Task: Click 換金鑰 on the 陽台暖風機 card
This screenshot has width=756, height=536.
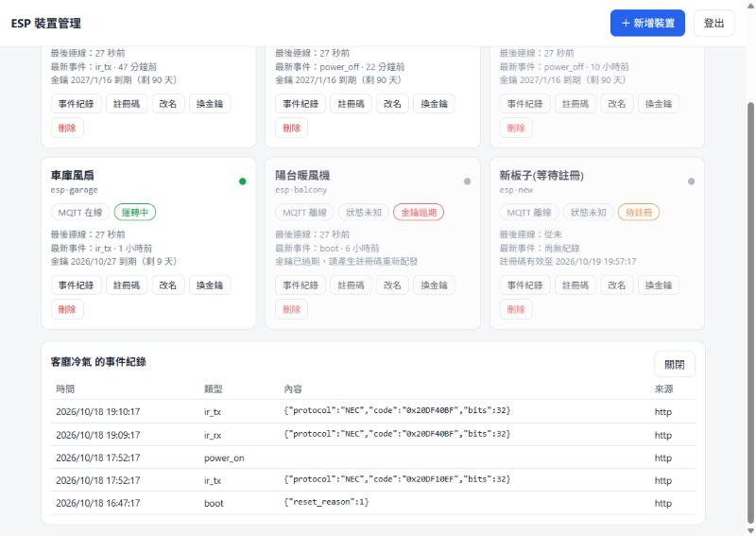Action: 434,285
